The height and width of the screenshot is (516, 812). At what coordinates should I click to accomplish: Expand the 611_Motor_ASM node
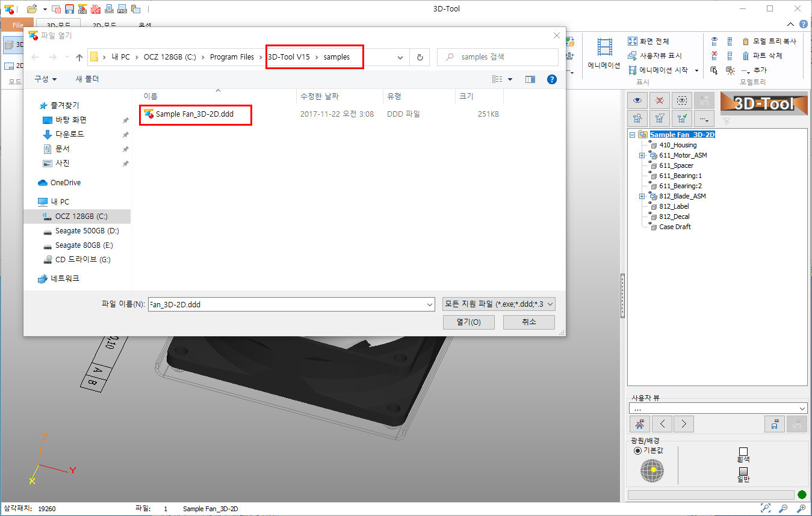(x=642, y=155)
